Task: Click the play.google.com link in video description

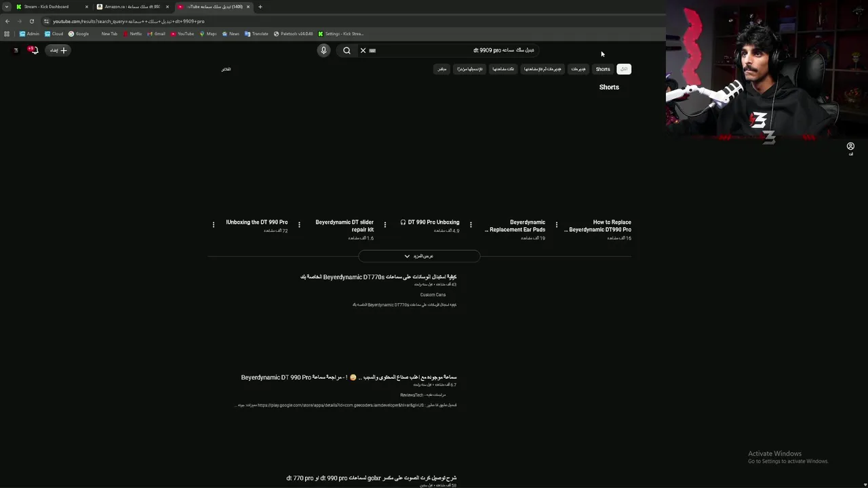Action: pyautogui.click(x=340, y=405)
